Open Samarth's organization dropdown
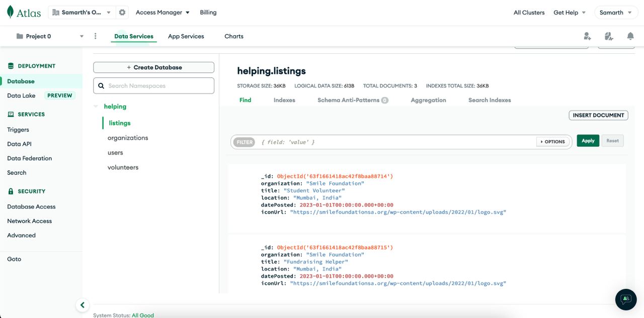This screenshot has width=644, height=318. pos(82,13)
